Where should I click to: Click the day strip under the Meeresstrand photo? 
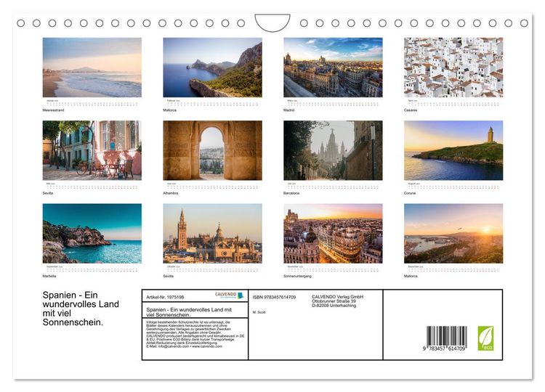(x=92, y=104)
